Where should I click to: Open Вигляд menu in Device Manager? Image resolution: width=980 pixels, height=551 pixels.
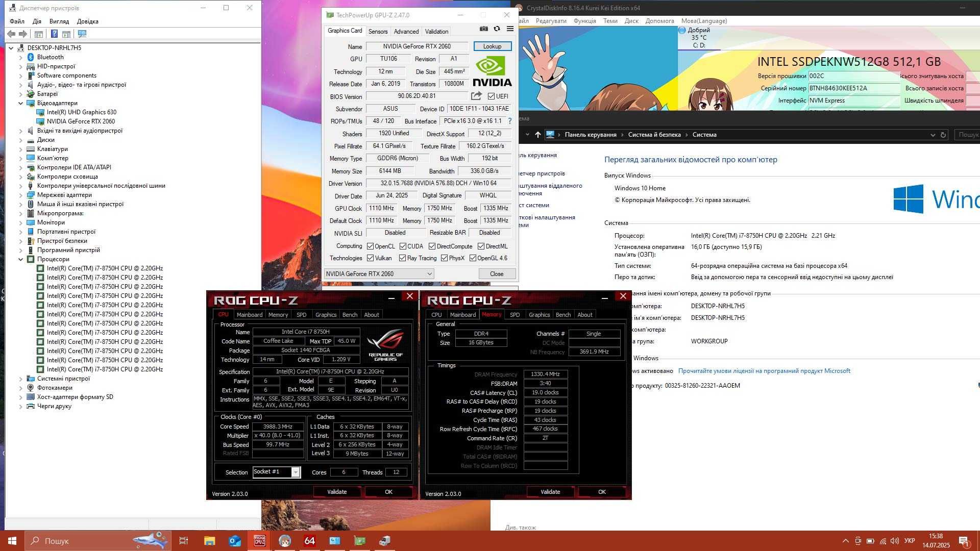pyautogui.click(x=59, y=21)
